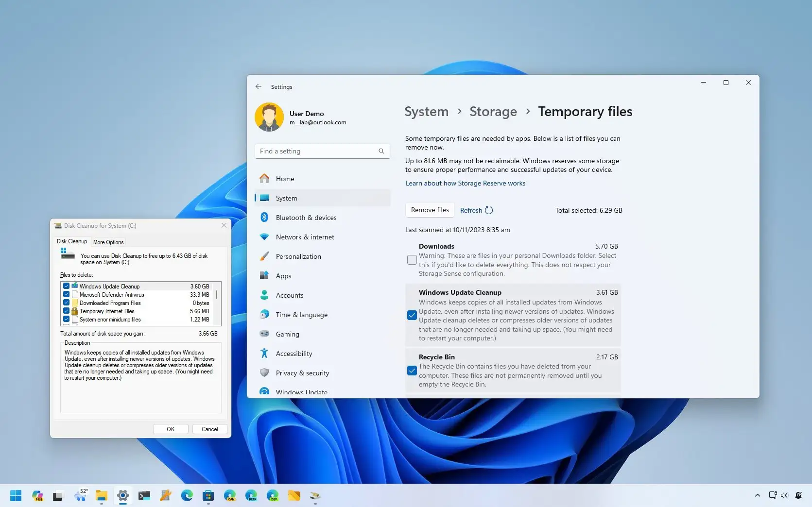Click the Privacy & security shield icon
Viewport: 812px width, 507px height.
(x=264, y=372)
